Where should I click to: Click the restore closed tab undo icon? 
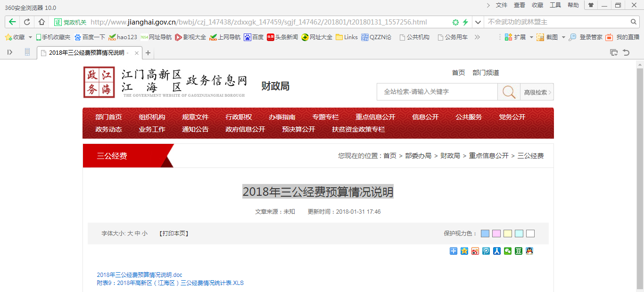pos(626,52)
